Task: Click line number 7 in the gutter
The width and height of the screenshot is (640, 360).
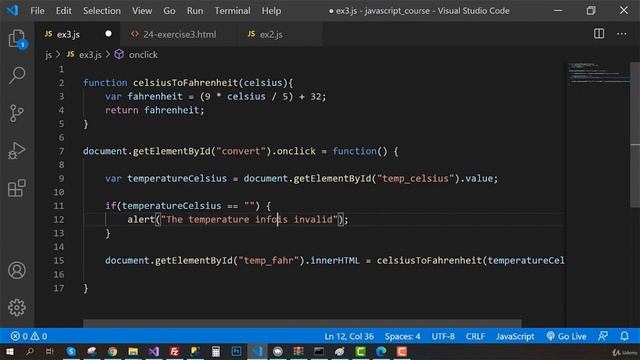Action: (61, 151)
